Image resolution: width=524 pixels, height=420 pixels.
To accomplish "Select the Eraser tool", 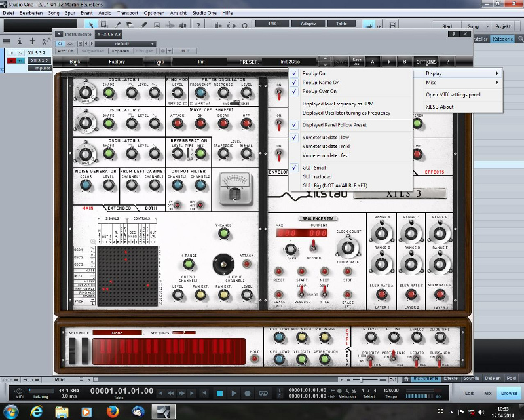I will point(130,25).
